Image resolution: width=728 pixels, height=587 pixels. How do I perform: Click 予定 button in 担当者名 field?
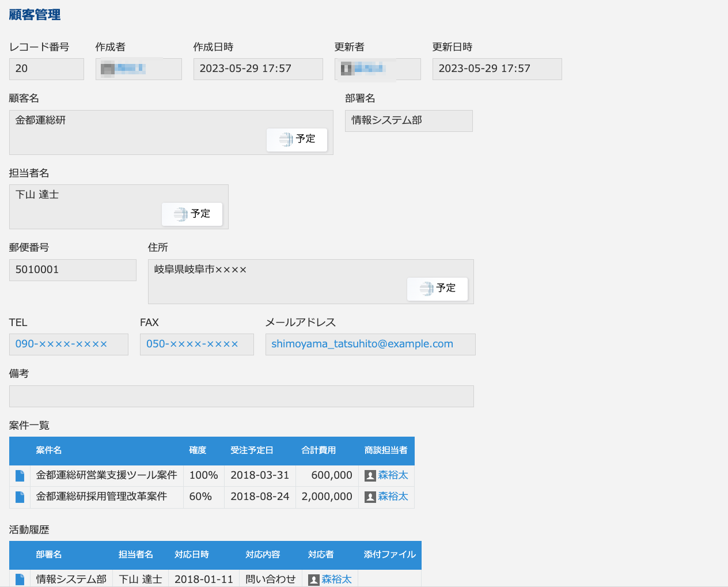(x=192, y=214)
